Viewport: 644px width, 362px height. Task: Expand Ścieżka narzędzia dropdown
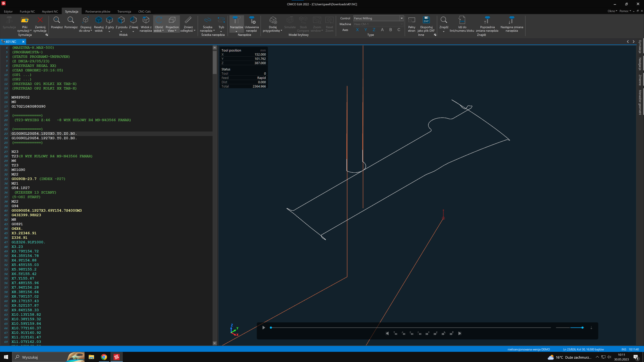point(214,31)
